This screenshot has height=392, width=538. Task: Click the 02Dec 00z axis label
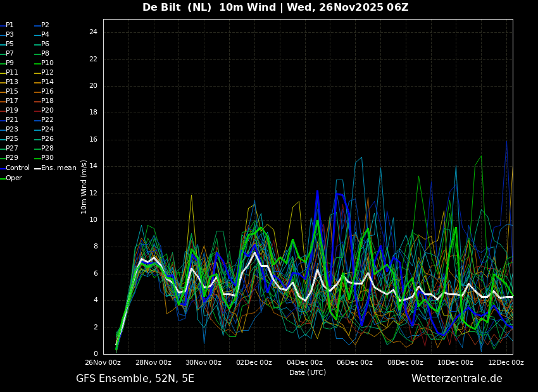[254, 362]
